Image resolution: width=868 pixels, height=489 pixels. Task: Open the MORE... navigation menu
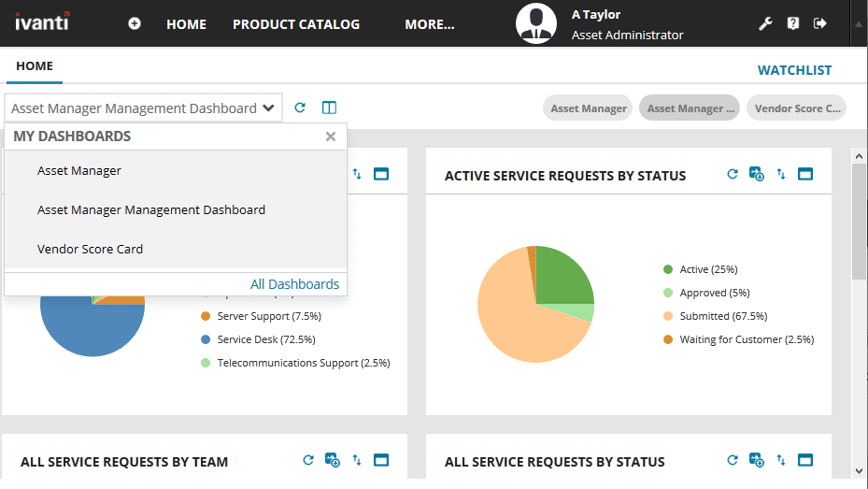point(430,24)
